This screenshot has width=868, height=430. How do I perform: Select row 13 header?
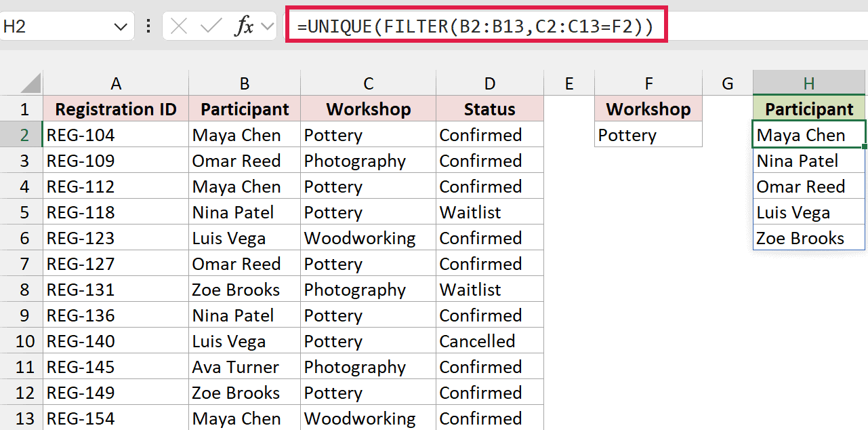pos(22,418)
